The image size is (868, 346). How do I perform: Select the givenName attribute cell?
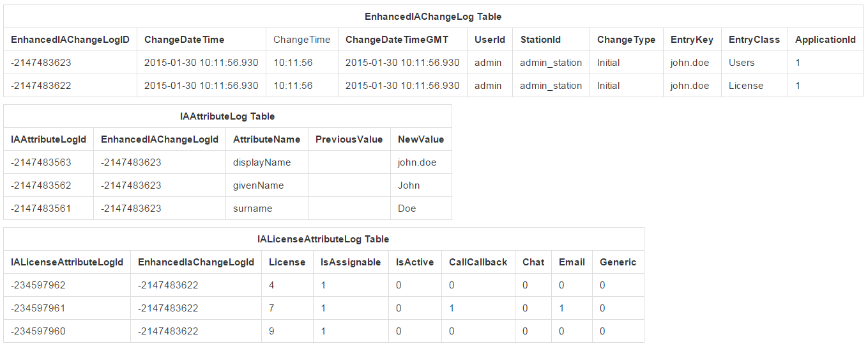tap(258, 185)
